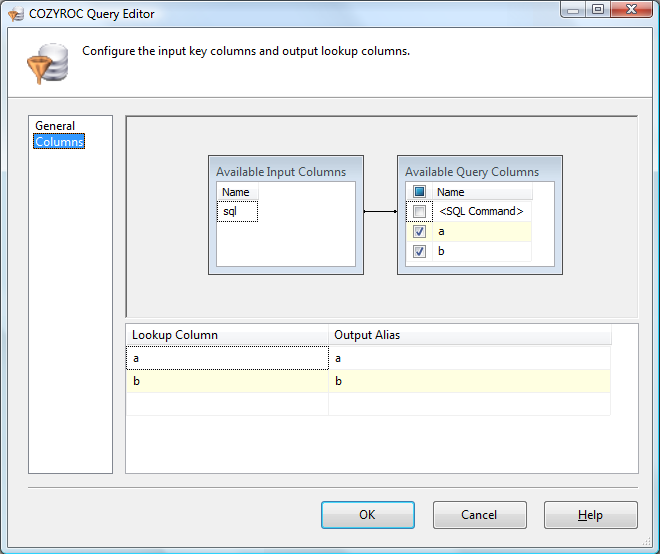Click the Output Alias header

(x=470, y=335)
